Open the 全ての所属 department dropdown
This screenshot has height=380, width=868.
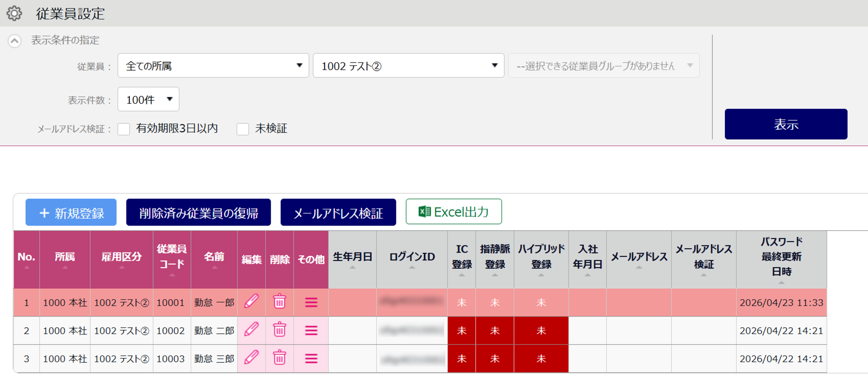[x=213, y=65]
